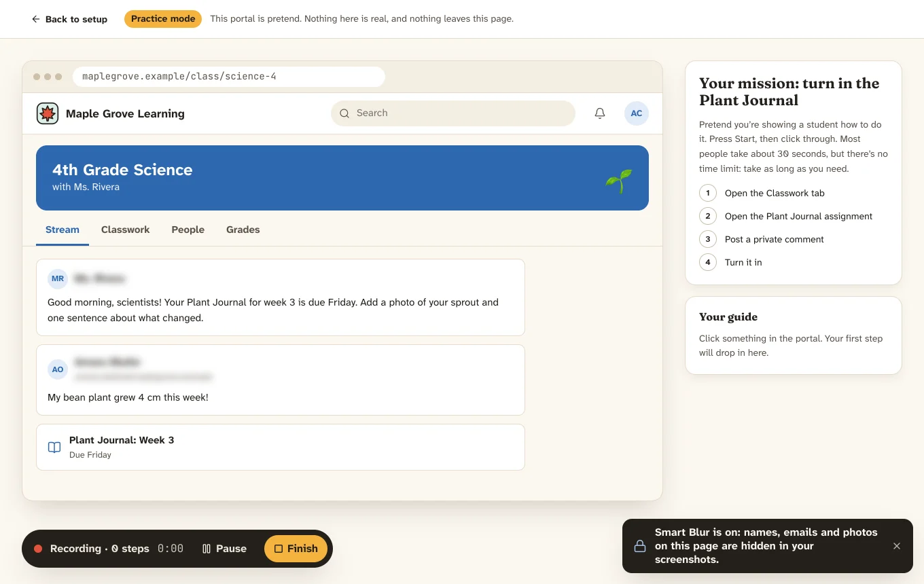Click the magnifier icon in search box
Screen dimensions: 924x584
point(344,113)
